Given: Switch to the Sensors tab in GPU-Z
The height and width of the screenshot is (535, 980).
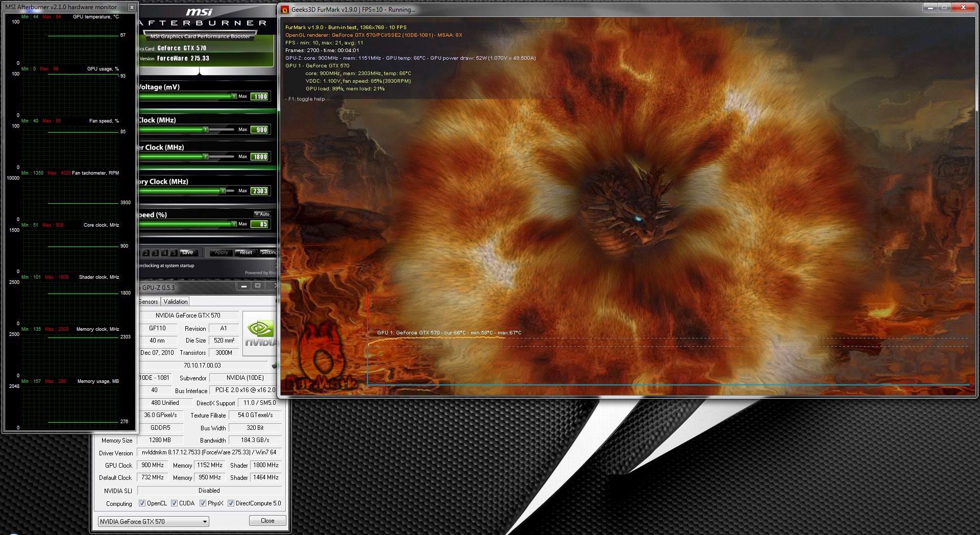Looking at the screenshot, I should click(149, 302).
